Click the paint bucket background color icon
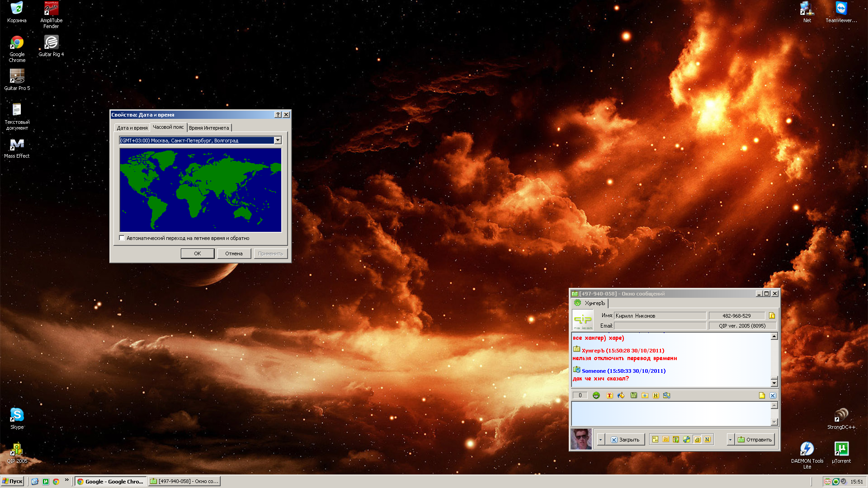Screen dimensions: 868x488 (x=621, y=395)
